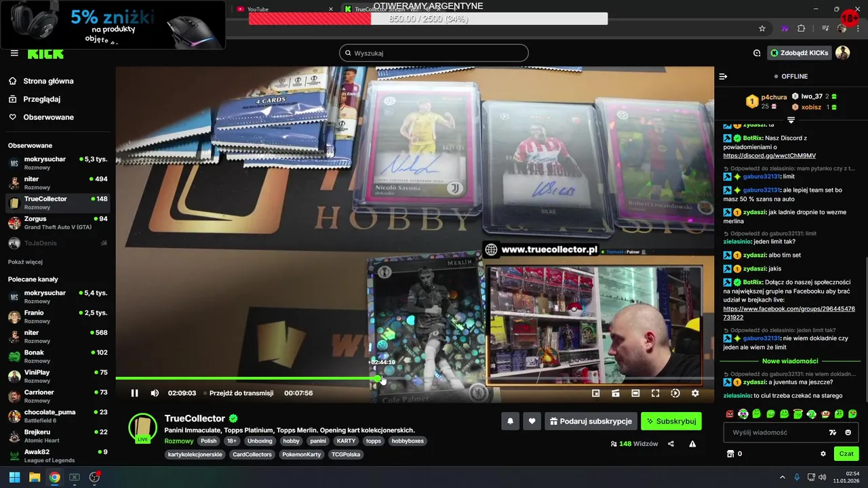The image size is (868, 488).
Task: Open the chat shop store icon
Action: [x=730, y=454]
